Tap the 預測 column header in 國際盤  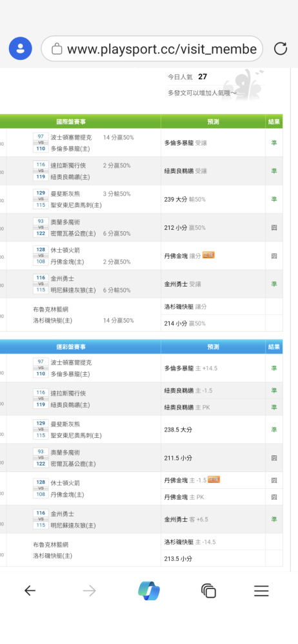coord(214,122)
